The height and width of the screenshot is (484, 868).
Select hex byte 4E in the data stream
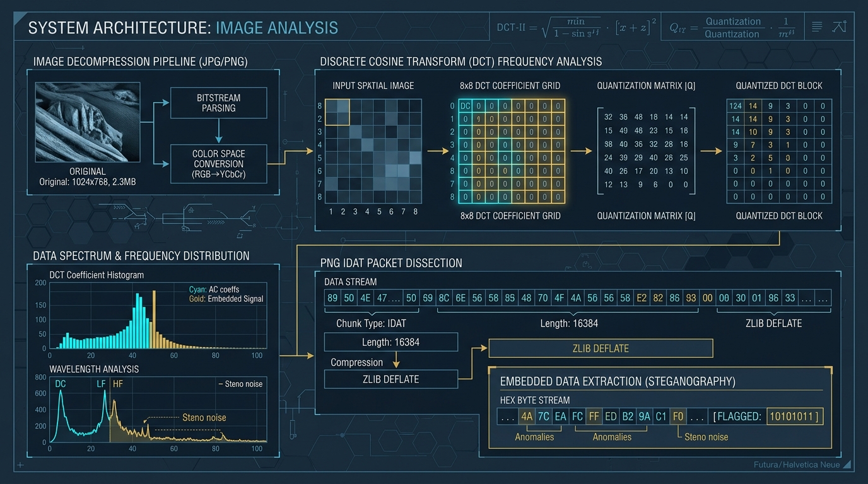(365, 297)
